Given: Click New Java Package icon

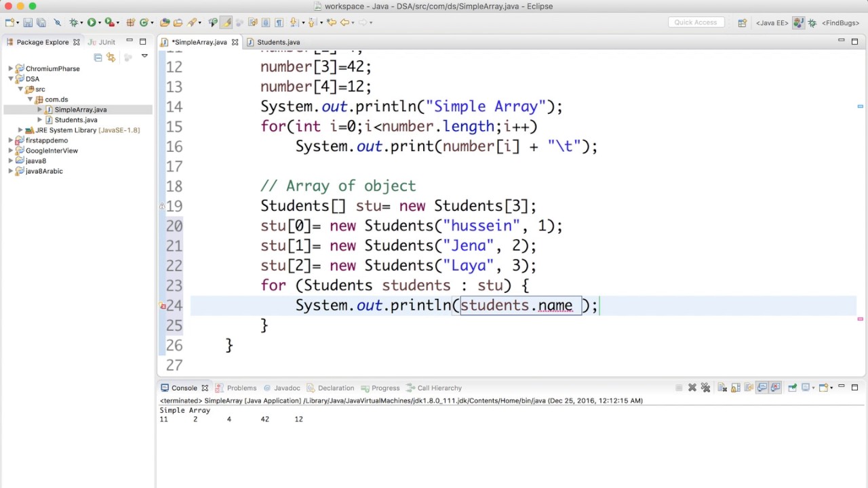Looking at the screenshot, I should coord(130,22).
